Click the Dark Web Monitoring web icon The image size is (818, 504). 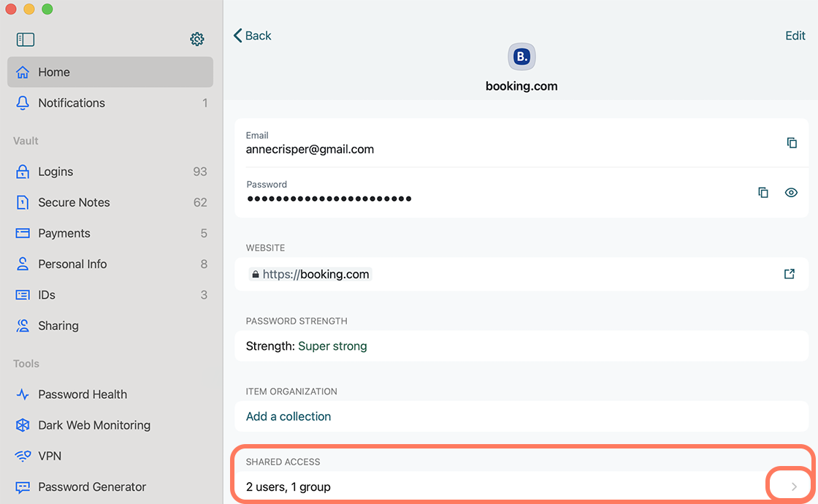23,425
